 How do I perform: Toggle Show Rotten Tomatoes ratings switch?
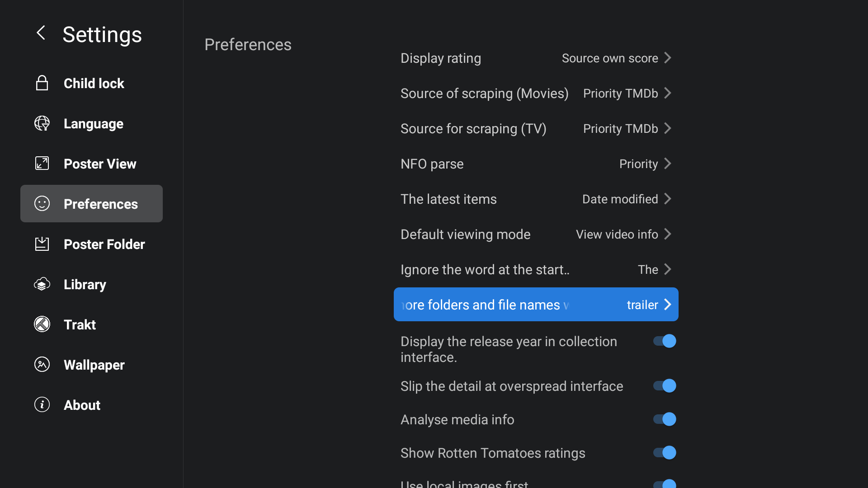coord(665,453)
